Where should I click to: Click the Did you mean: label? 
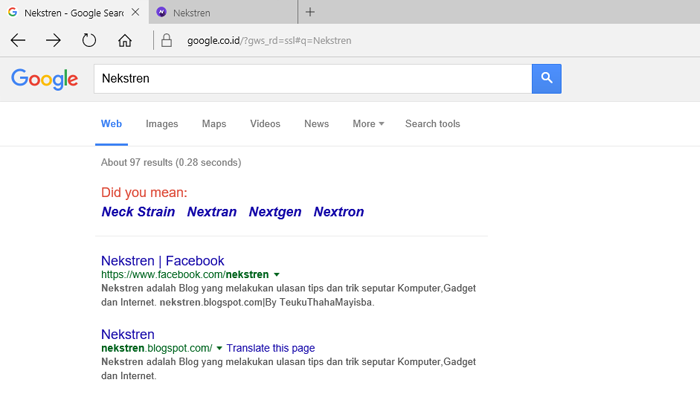coord(144,192)
